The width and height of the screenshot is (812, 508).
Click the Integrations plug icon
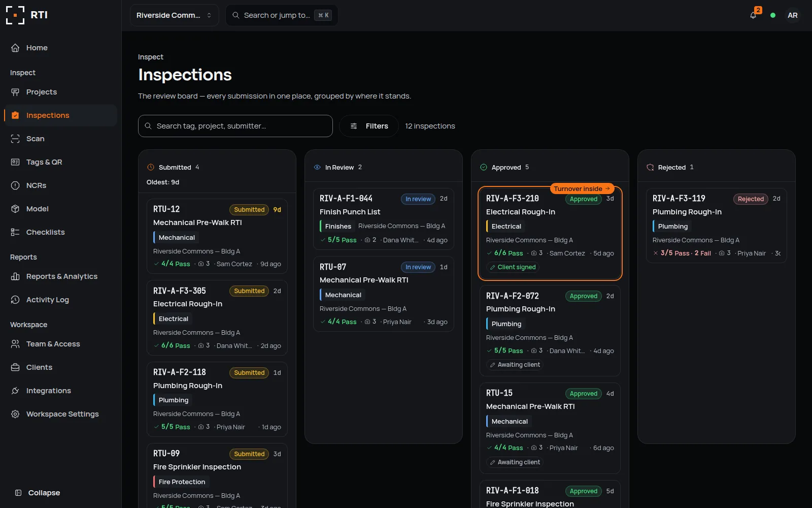[x=15, y=391]
